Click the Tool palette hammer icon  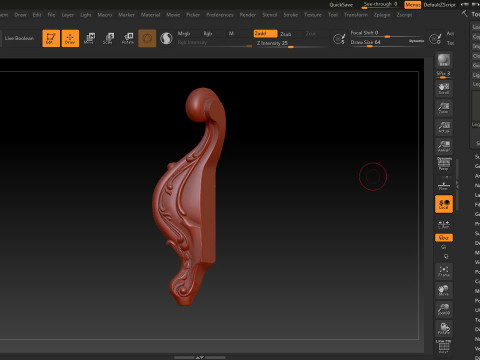click(x=464, y=14)
